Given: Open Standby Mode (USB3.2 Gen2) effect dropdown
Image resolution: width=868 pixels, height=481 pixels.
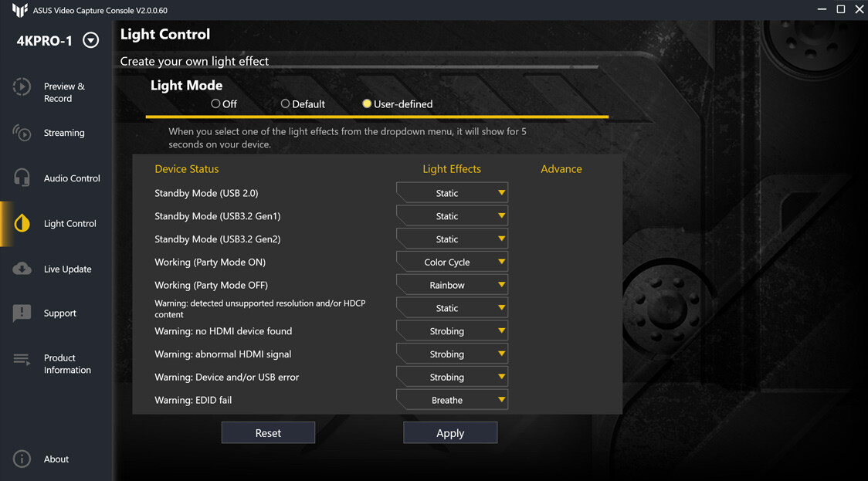Looking at the screenshot, I should [x=452, y=239].
